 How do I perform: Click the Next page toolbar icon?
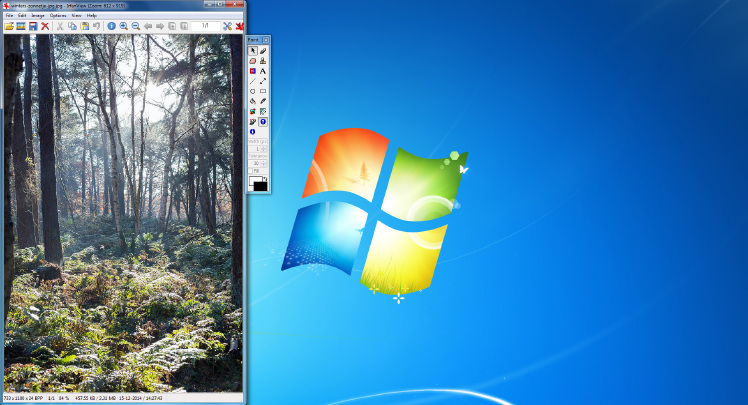click(184, 26)
